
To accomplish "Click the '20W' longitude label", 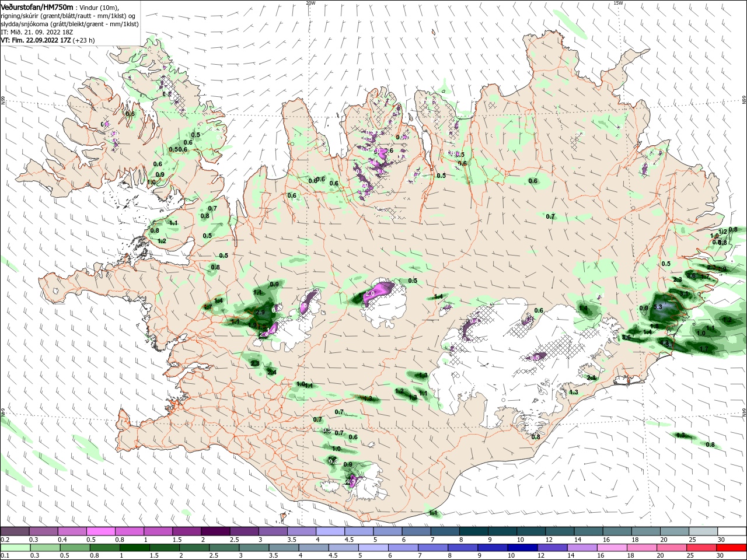I will (310, 3).
